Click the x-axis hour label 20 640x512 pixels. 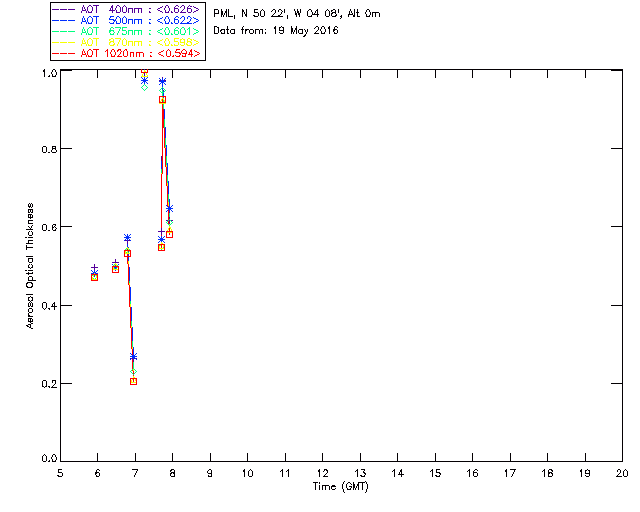point(622,473)
